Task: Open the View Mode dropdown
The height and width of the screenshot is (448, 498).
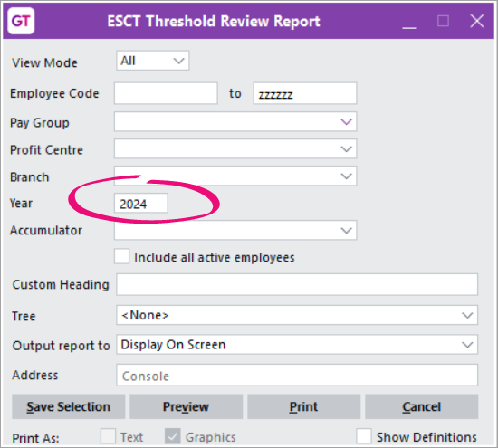Action: (153, 61)
